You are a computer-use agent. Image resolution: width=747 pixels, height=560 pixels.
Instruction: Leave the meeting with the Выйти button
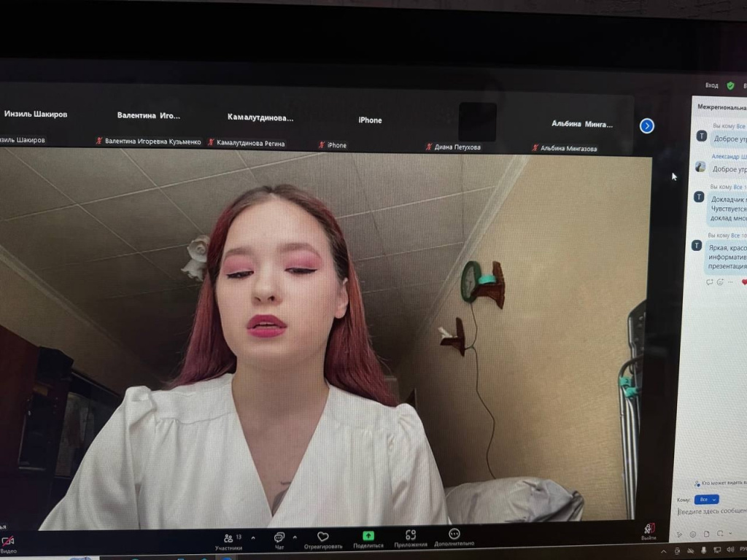tap(649, 532)
